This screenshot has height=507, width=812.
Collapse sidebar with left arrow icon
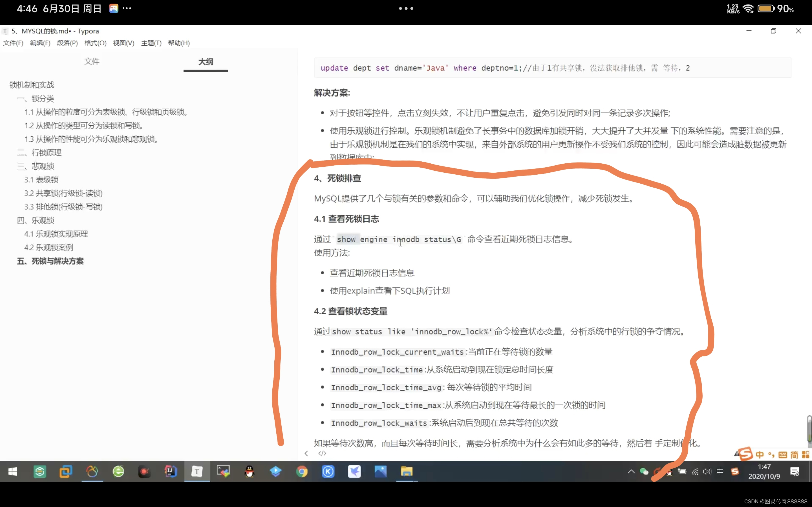(306, 453)
